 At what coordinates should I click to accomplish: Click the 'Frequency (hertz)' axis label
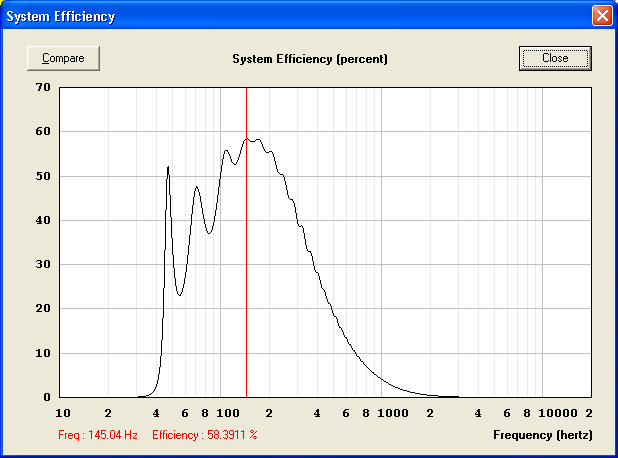click(543, 435)
